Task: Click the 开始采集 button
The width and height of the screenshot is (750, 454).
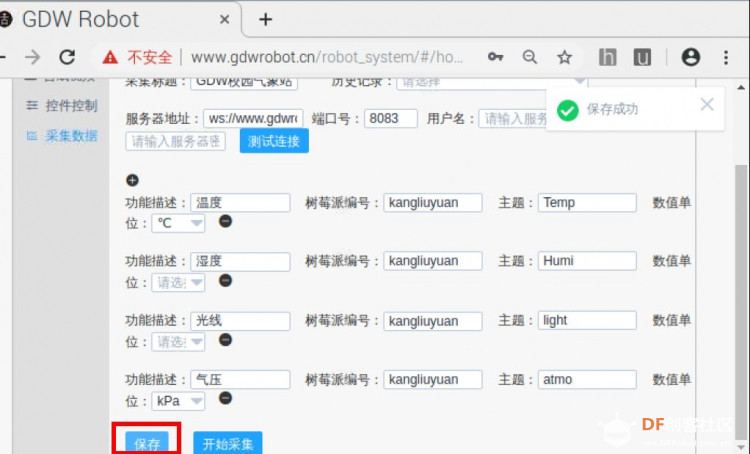Action: [228, 443]
